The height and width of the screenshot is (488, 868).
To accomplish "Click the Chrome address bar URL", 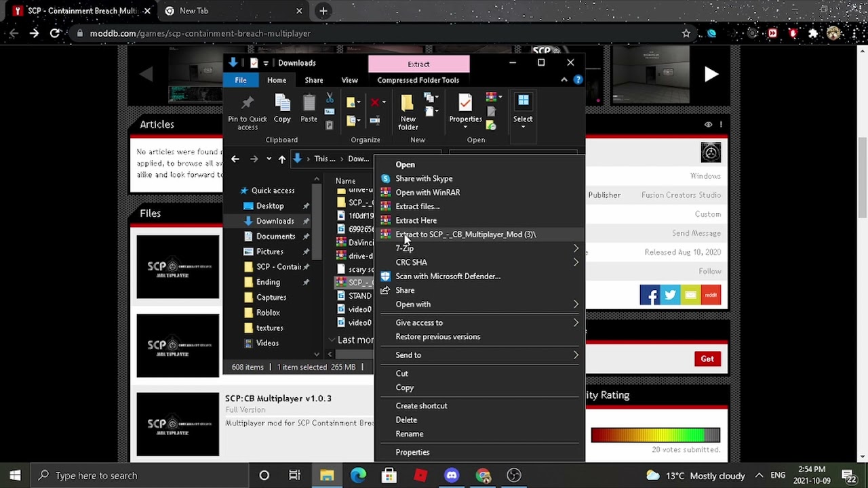I will [200, 33].
